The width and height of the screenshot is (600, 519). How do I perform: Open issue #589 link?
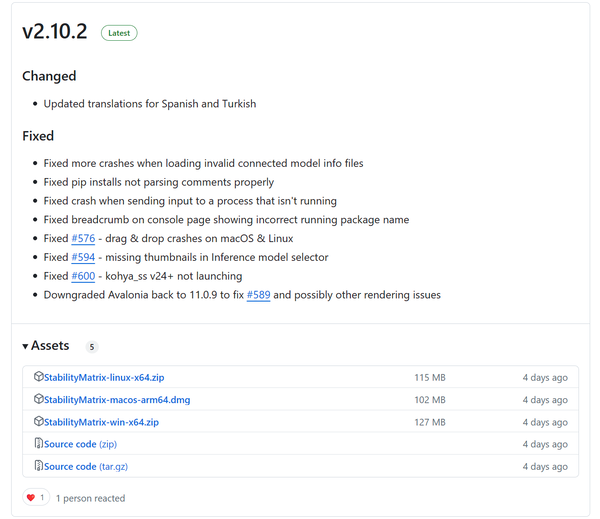pyautogui.click(x=258, y=295)
